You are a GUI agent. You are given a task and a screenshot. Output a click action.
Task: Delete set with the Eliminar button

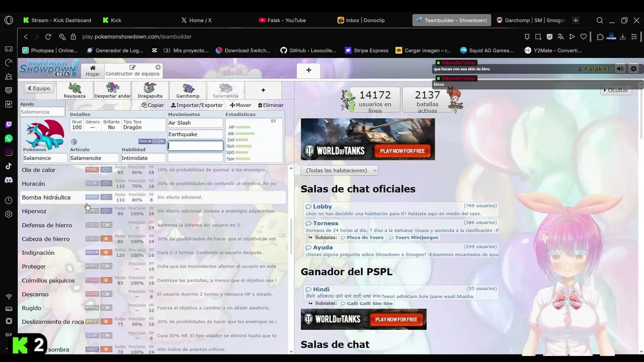271,105
